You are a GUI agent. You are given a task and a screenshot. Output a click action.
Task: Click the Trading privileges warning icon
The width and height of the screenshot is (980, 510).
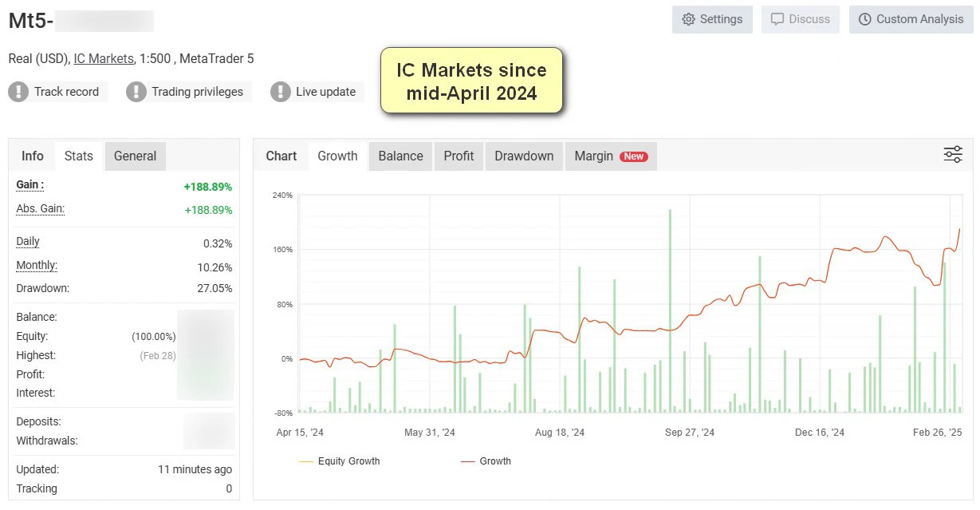point(136,92)
